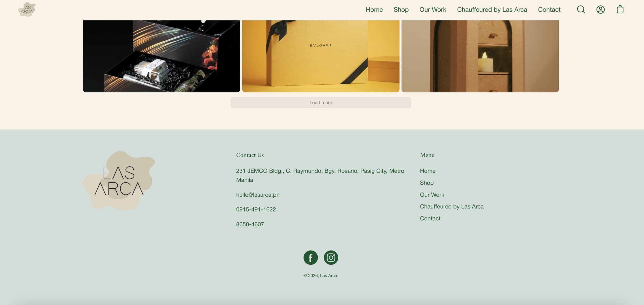The height and width of the screenshot is (305, 644).
Task: Click the Load more button
Action: tap(321, 103)
